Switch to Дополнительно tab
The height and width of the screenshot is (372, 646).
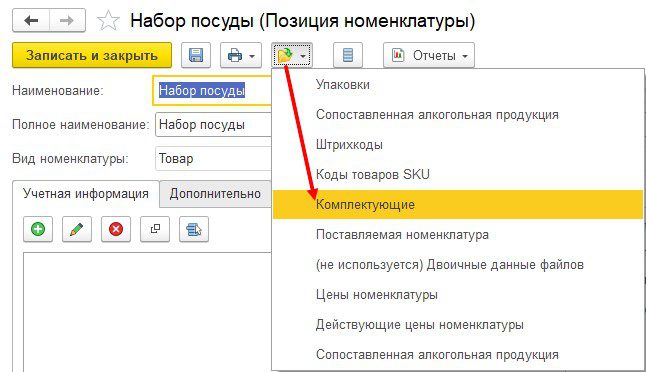tap(215, 194)
